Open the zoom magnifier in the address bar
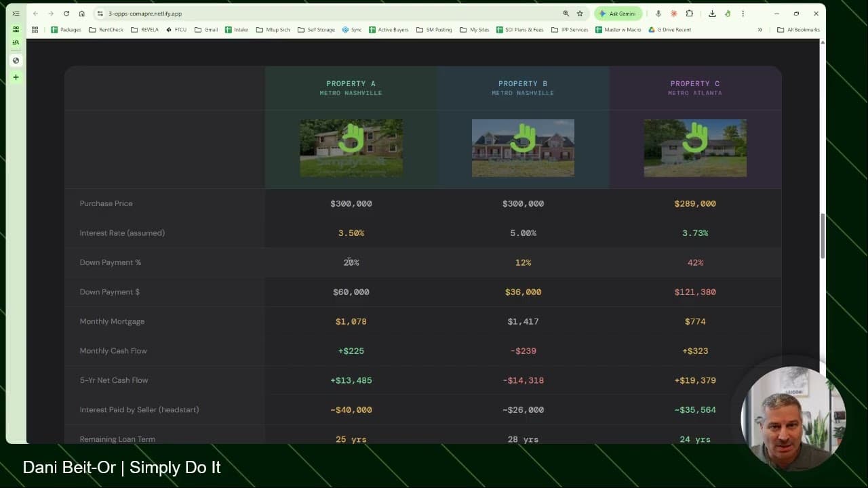Image resolution: width=868 pixels, height=488 pixels. pos(566,14)
